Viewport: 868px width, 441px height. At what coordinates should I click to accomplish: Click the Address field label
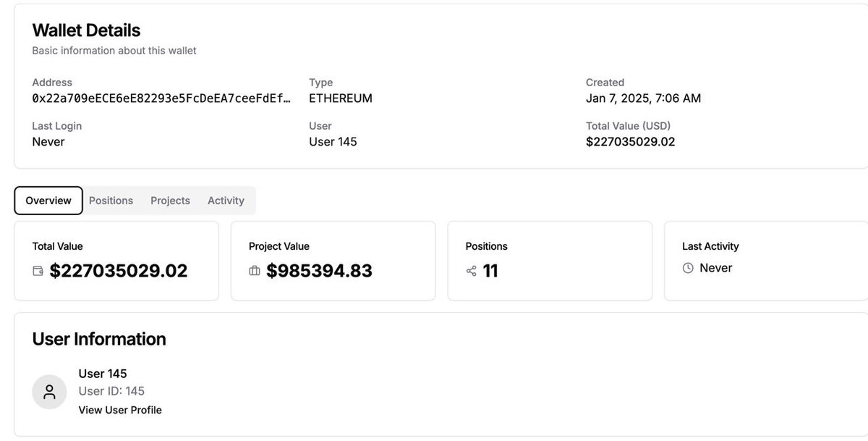pos(52,83)
